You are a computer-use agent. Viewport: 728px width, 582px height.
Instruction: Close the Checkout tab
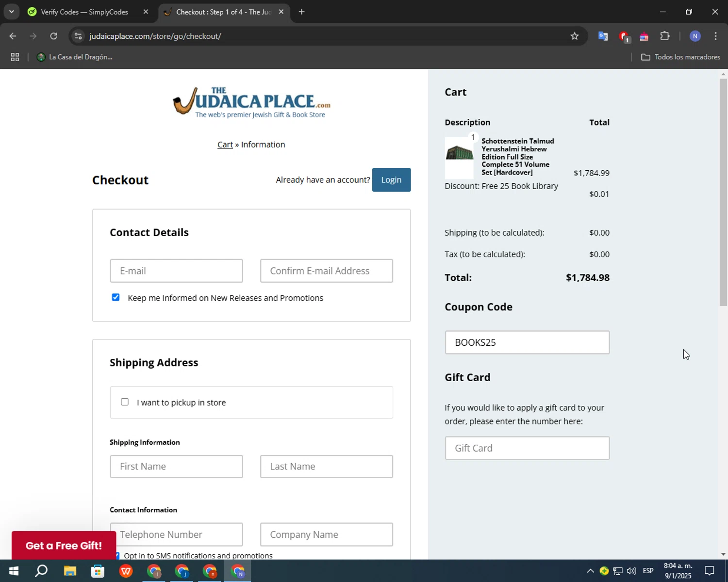pyautogui.click(x=281, y=12)
